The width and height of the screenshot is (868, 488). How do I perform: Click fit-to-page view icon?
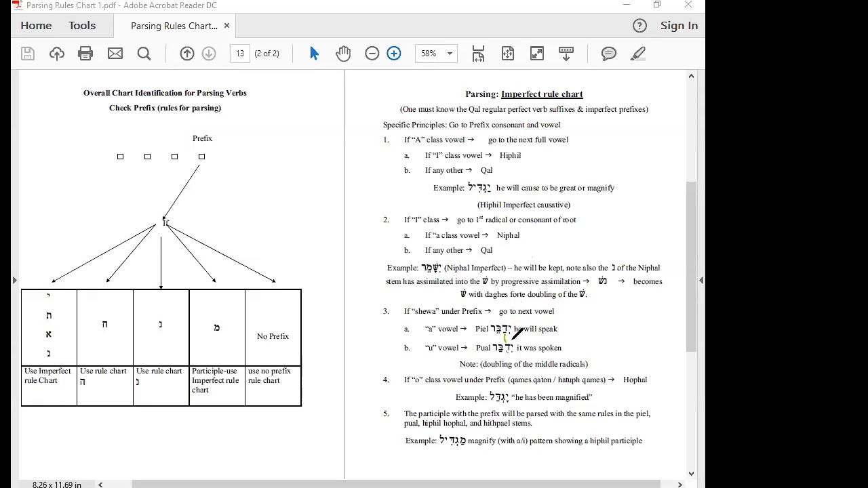(x=508, y=54)
